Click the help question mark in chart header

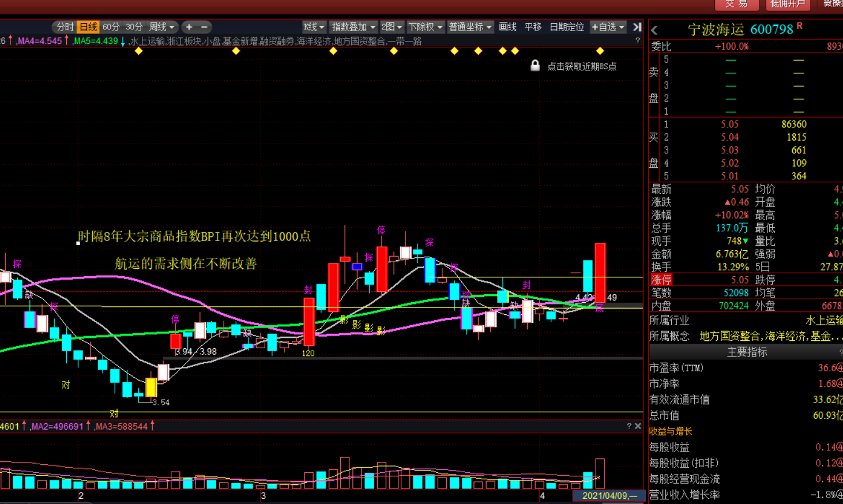[x=637, y=41]
